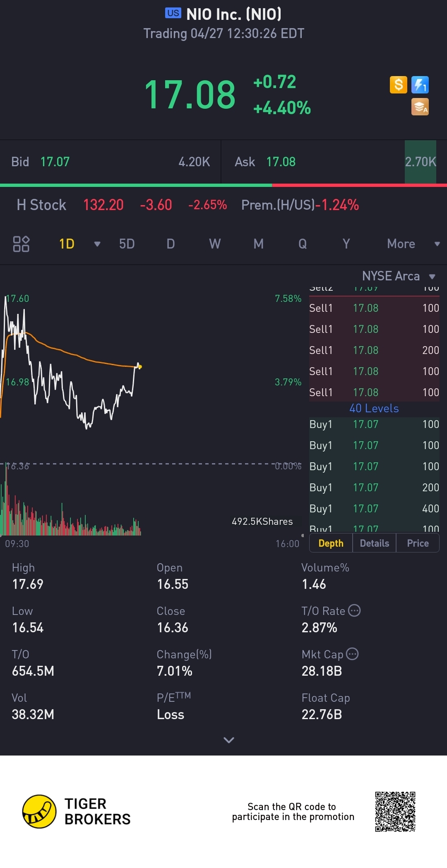
Task: Tap the Ask size 2.70K
Action: click(x=421, y=162)
